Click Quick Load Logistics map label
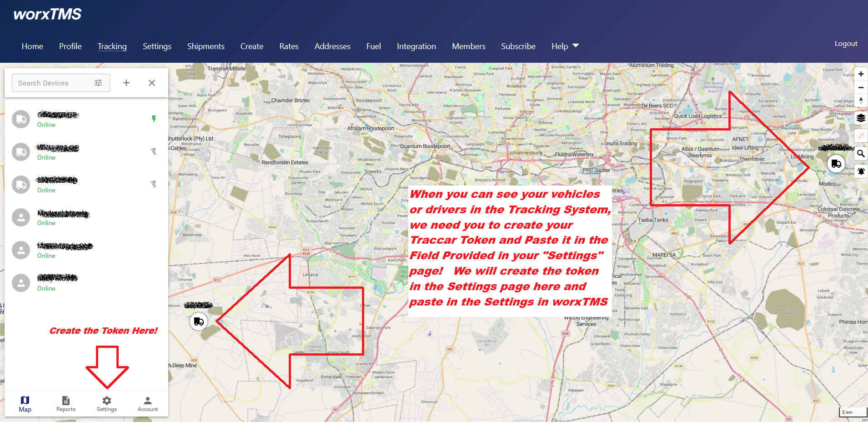This screenshot has width=868, height=432. coord(697,116)
